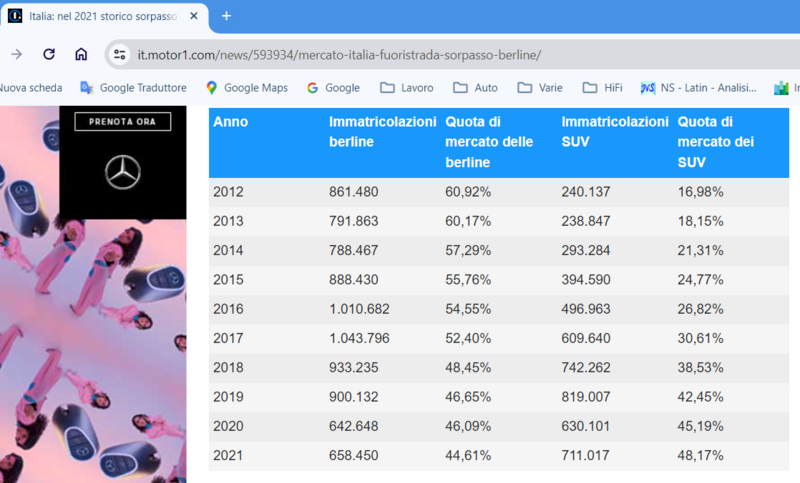Click the Anno column header
Image resolution: width=800 pixels, height=483 pixels.
click(x=231, y=122)
